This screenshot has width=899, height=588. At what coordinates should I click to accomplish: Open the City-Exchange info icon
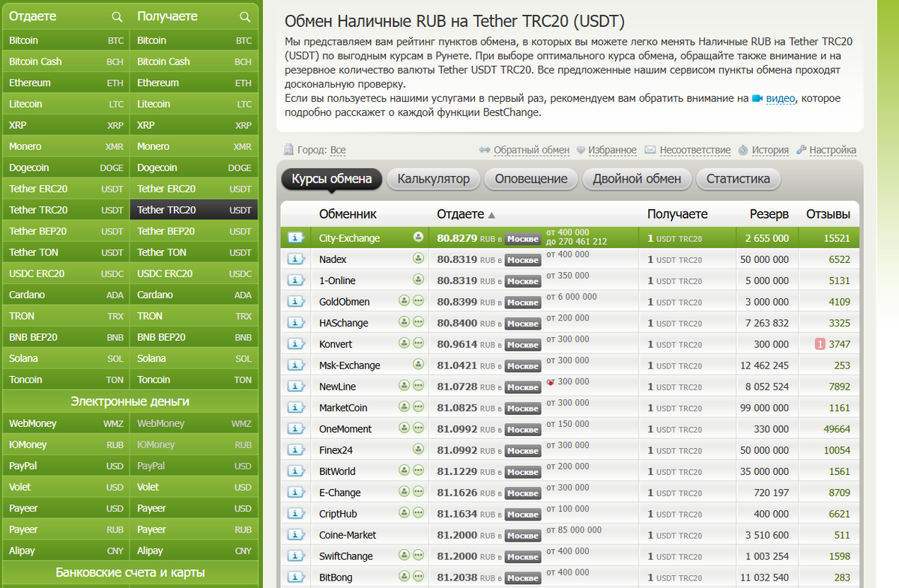(x=296, y=238)
